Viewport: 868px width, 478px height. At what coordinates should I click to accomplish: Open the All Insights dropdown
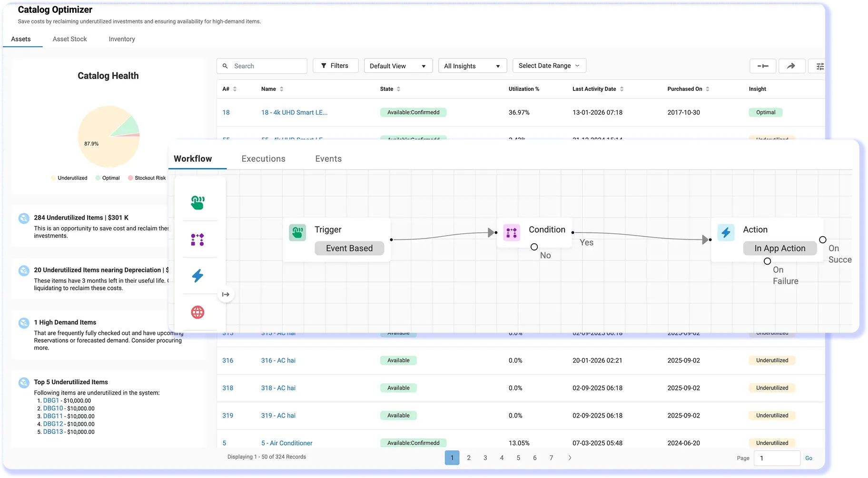(x=473, y=66)
